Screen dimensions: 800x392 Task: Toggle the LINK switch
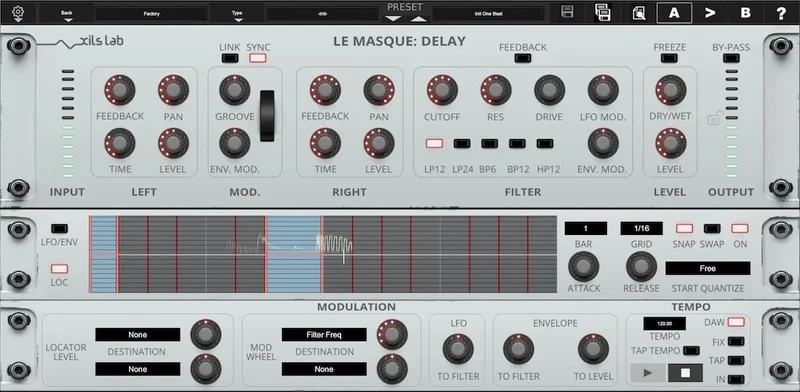click(x=230, y=58)
